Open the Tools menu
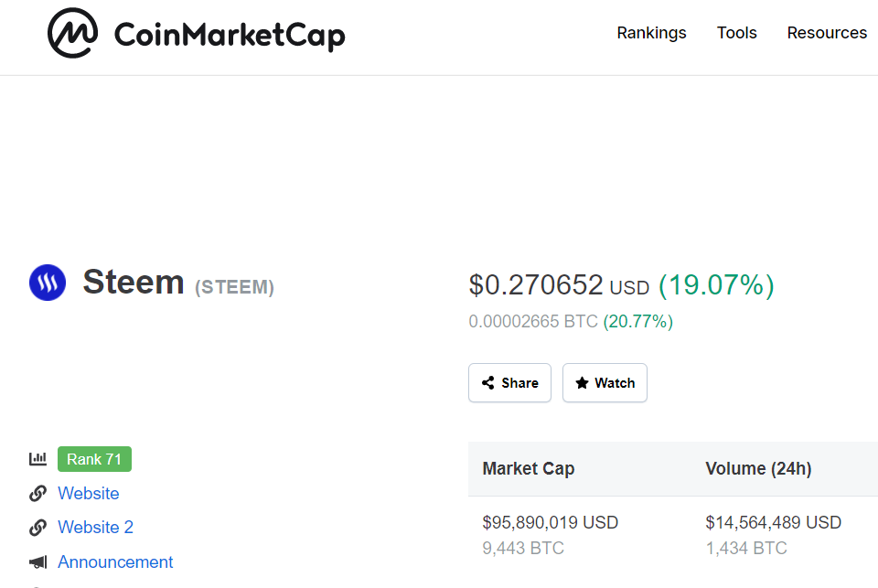The image size is (878, 588). 736,33
